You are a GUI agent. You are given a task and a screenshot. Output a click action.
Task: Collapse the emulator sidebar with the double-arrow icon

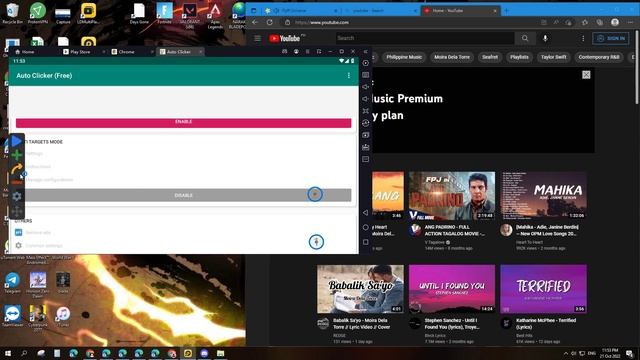(366, 52)
